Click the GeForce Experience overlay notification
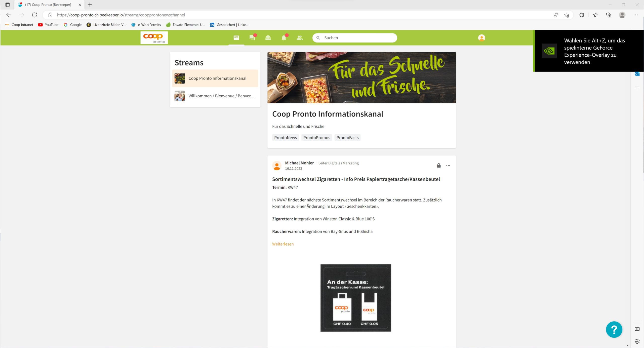The image size is (644, 348). (x=589, y=51)
